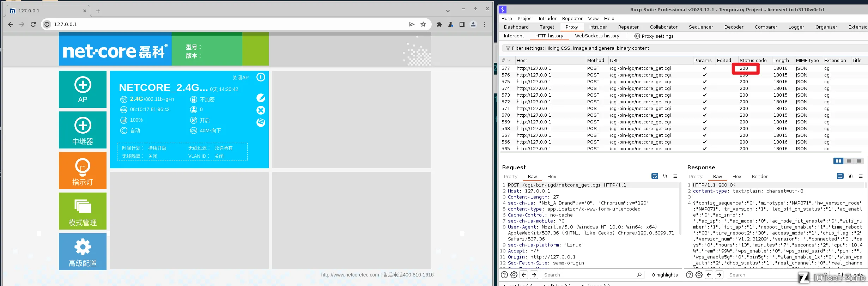
Task: Close the 127.0.0.1 browser tab
Action: (x=85, y=11)
